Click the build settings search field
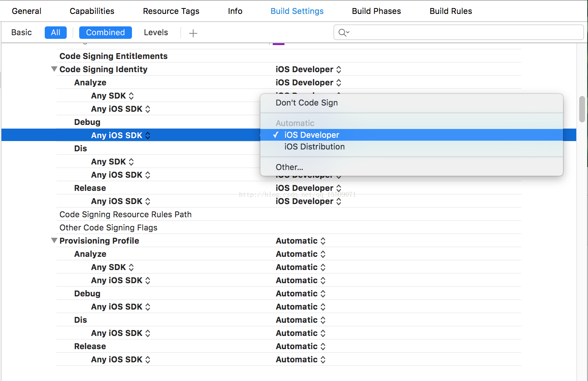This screenshot has height=381, width=588. click(x=459, y=32)
